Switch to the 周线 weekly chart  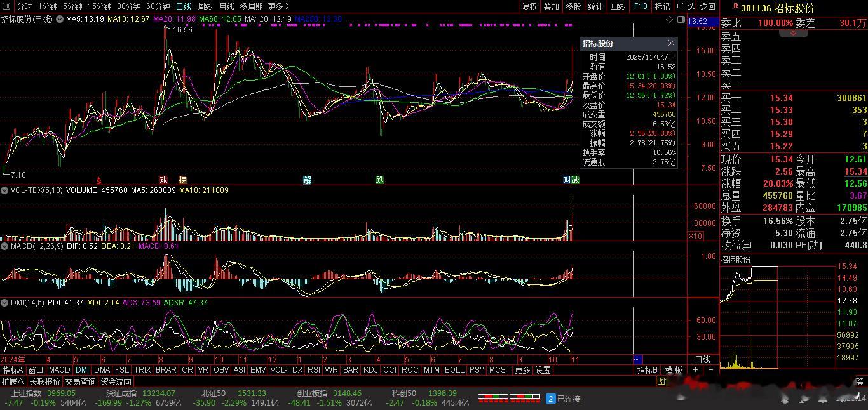coord(205,6)
